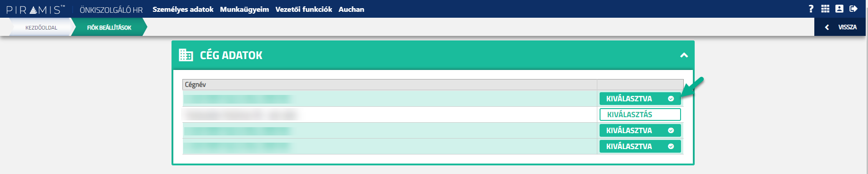Click the FIÓK BEÁLLÍTÁSOK breadcrumb tab
The width and height of the screenshot is (868, 174).
[109, 27]
